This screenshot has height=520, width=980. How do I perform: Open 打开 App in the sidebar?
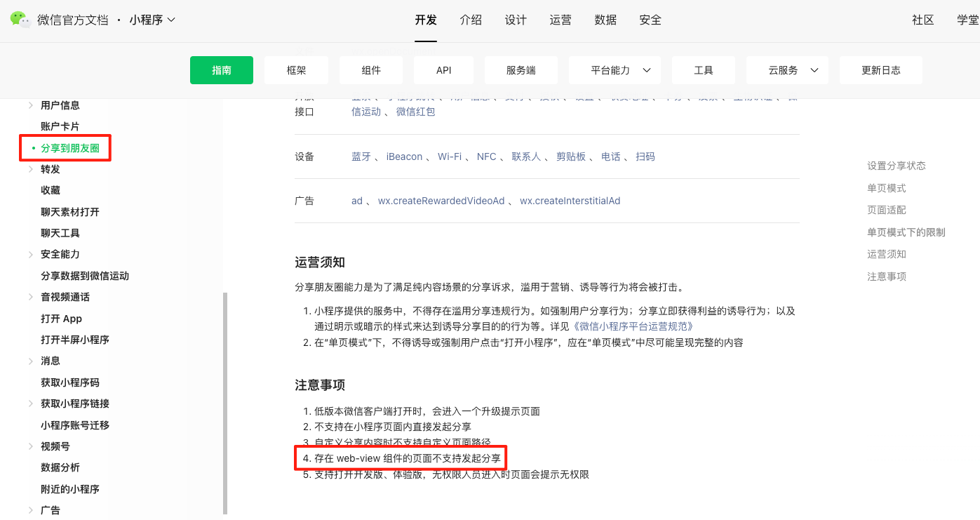pyautogui.click(x=62, y=319)
